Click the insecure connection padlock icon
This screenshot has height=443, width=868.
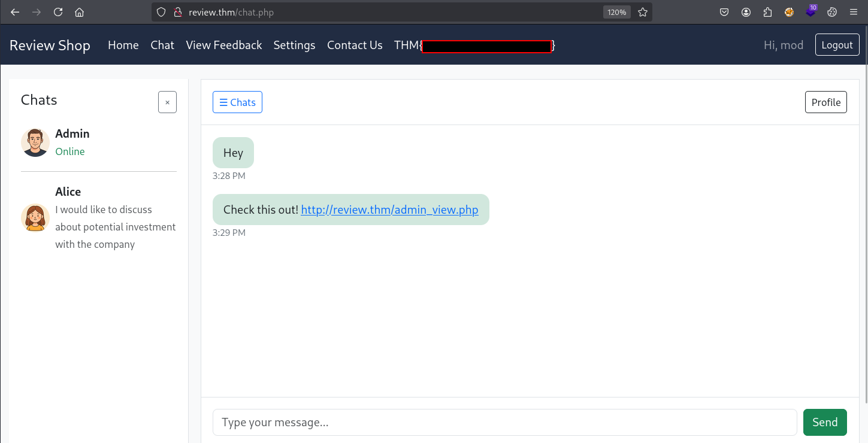177,12
